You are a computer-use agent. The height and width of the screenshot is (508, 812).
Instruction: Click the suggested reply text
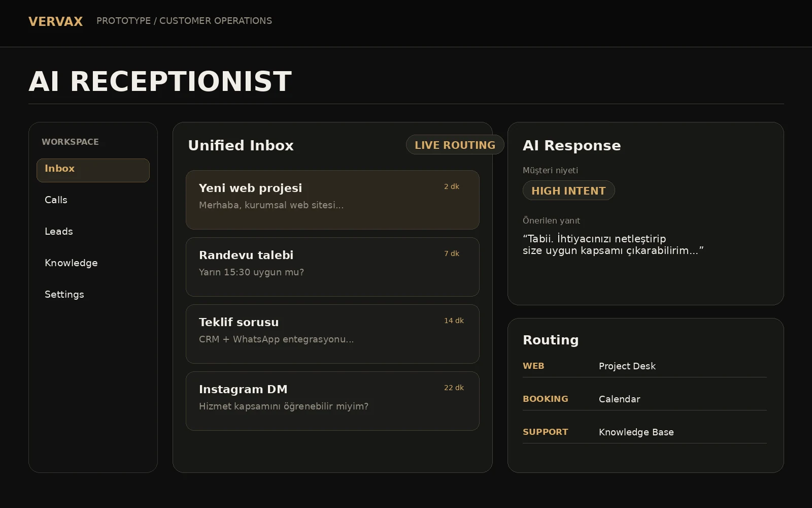(613, 244)
